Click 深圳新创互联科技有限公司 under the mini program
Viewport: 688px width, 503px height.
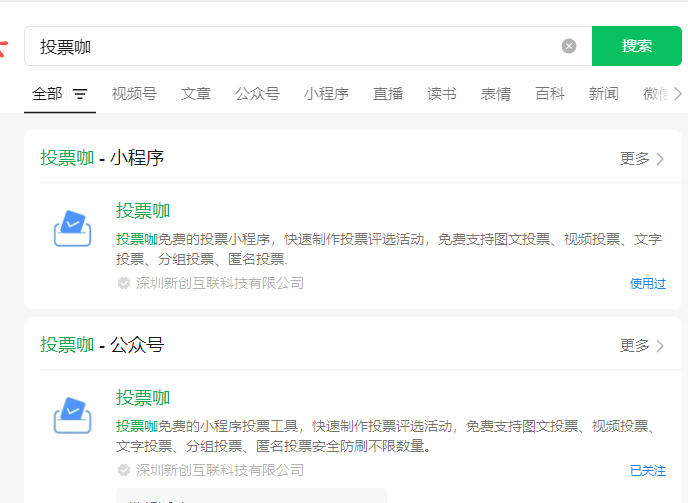pos(220,283)
